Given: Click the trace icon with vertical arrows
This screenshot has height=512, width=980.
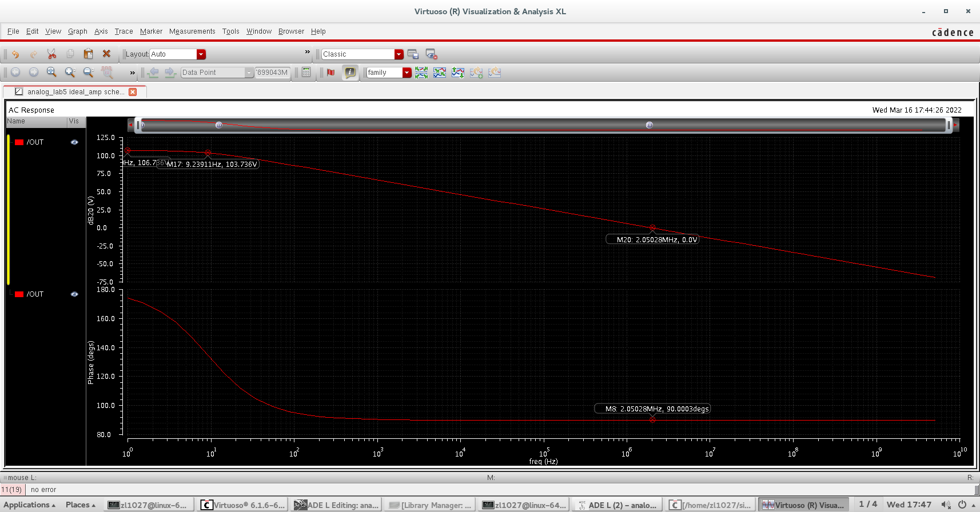Looking at the screenshot, I should (x=458, y=73).
